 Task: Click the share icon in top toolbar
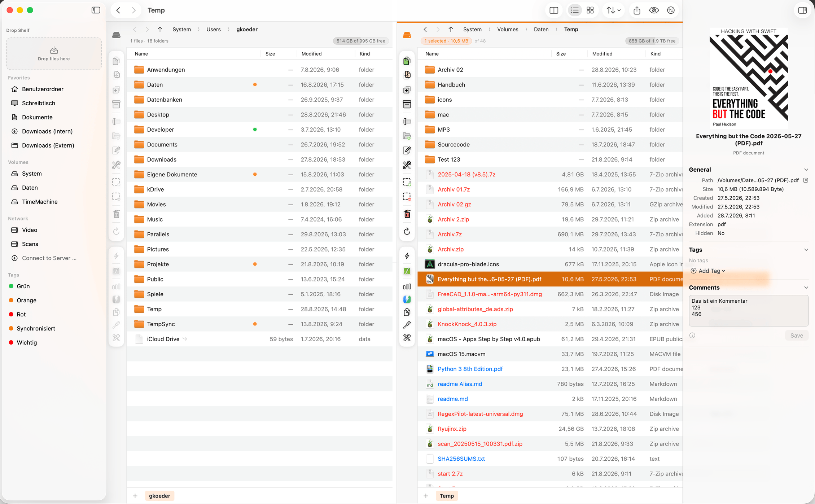coord(637,10)
